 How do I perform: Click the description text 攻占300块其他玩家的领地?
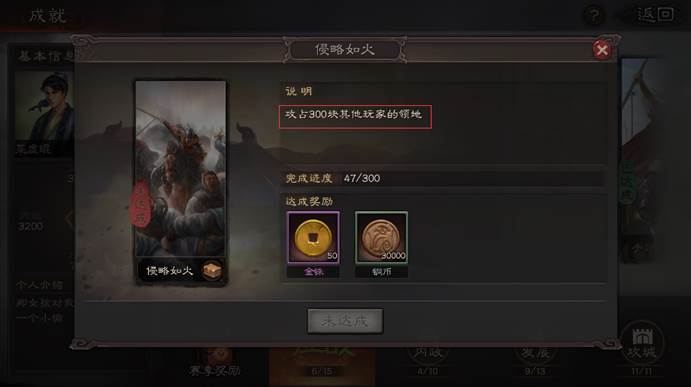tap(353, 114)
